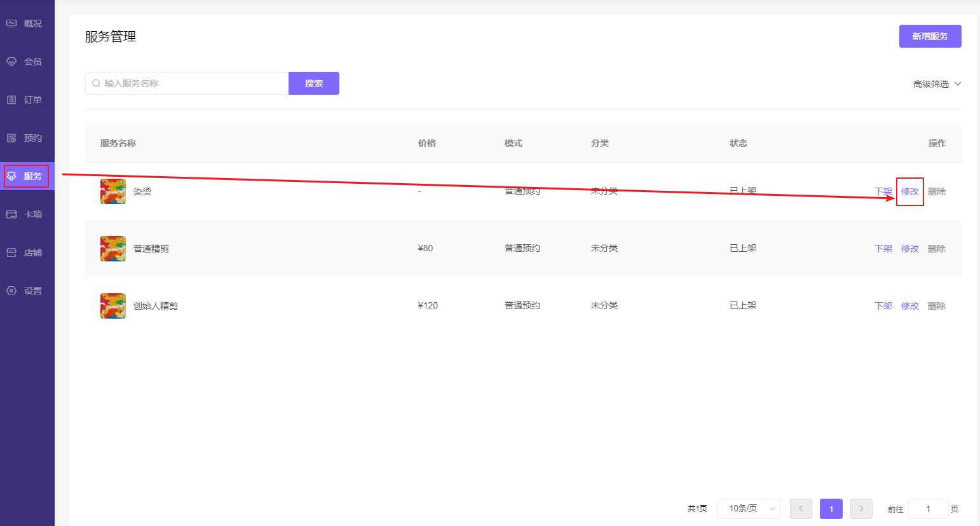Focus the 前往 page number input
The width and height of the screenshot is (980, 526).
click(x=929, y=509)
